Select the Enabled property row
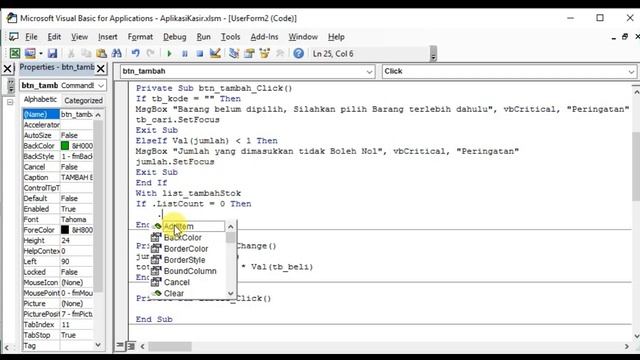Viewport: 640px width, 360px height. pos(58,209)
